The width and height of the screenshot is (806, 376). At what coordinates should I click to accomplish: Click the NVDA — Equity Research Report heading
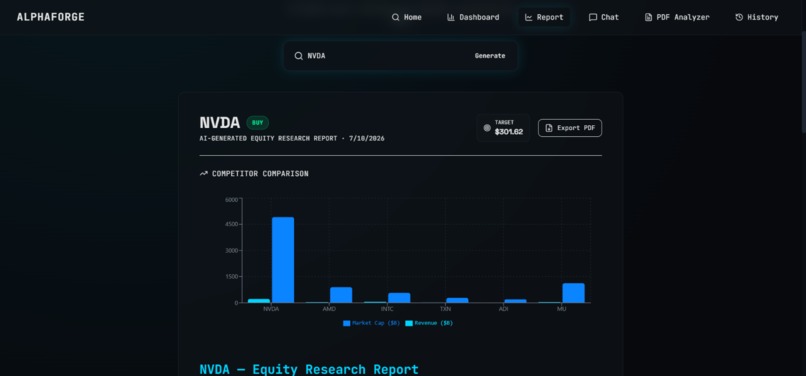[309, 369]
